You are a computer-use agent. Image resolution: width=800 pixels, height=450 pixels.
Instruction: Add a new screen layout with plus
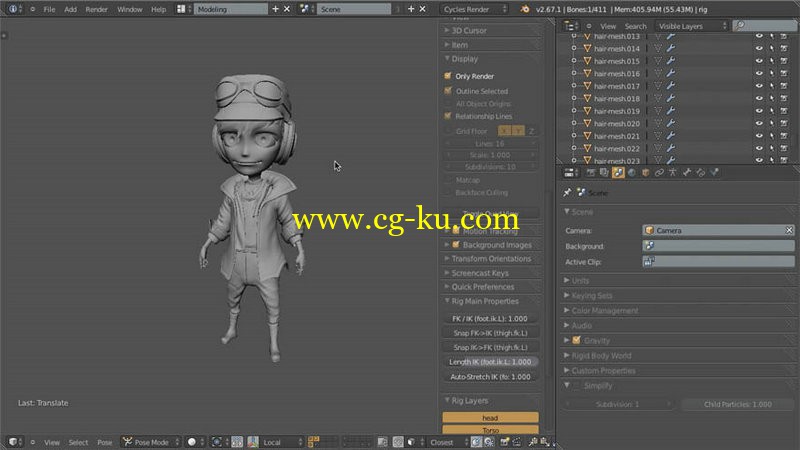point(275,9)
